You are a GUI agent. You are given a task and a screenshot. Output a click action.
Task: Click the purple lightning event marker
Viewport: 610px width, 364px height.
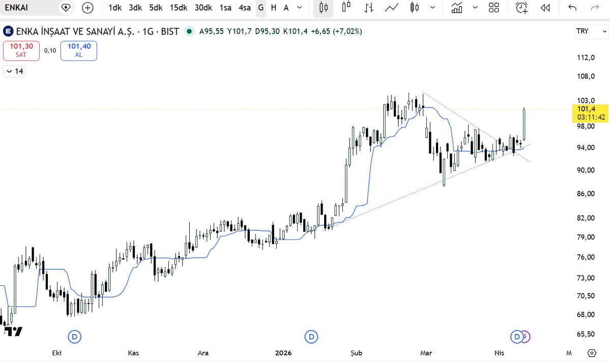[x=526, y=337]
